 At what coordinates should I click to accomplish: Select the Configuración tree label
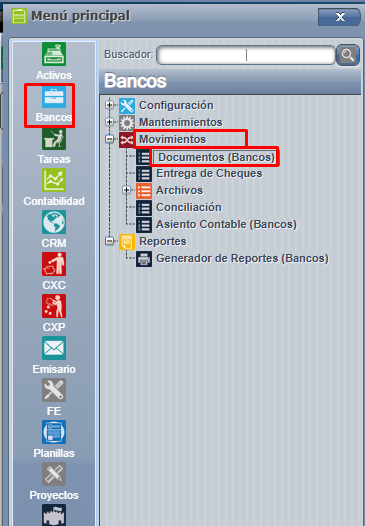click(x=176, y=105)
